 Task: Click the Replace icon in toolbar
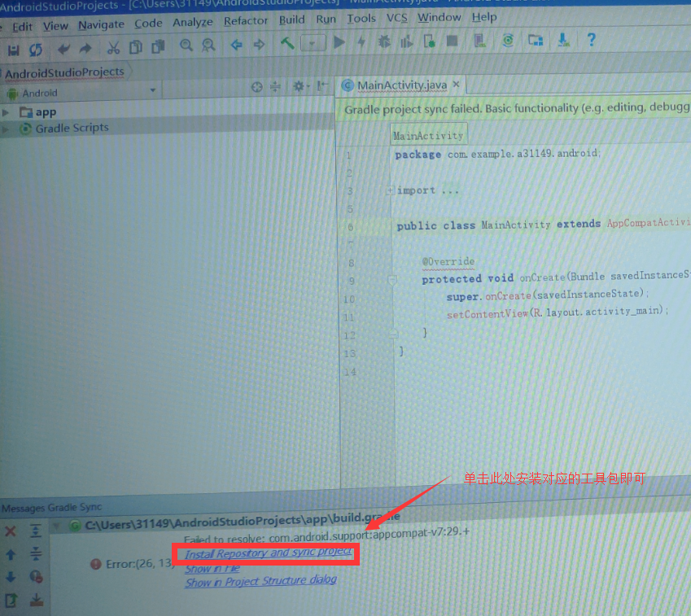[208, 45]
